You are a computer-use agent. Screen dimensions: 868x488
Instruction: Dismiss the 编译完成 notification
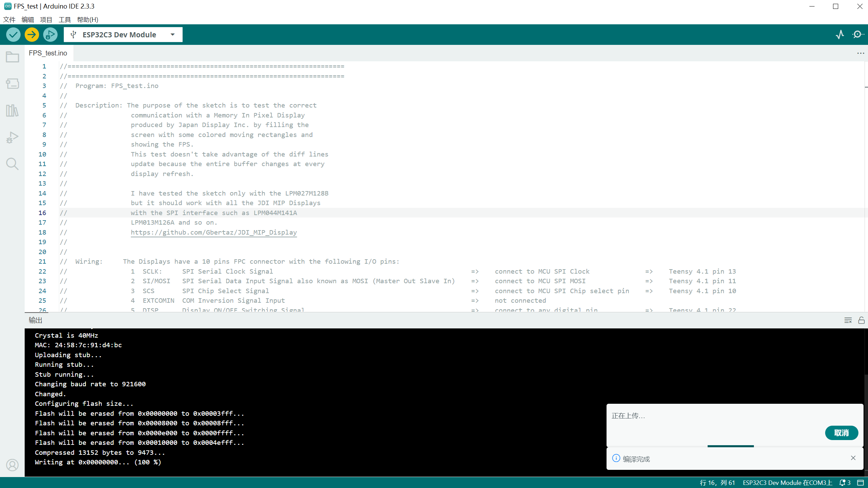click(x=853, y=458)
